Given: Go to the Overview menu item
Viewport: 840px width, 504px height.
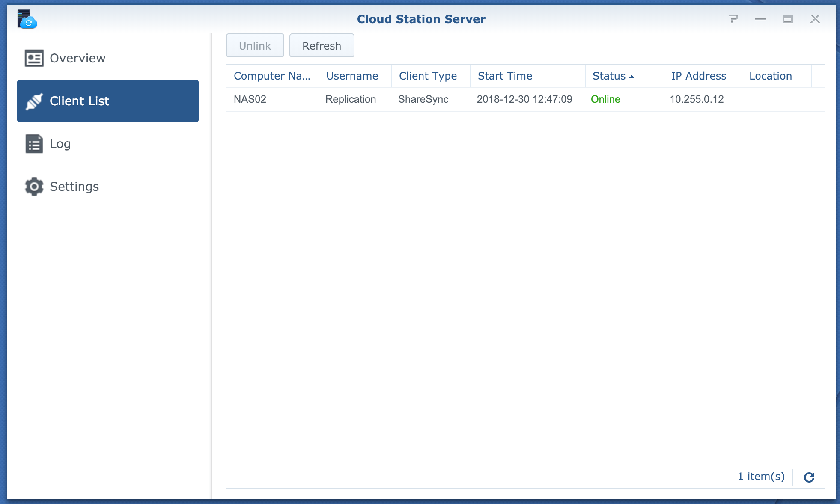Looking at the screenshot, I should coord(108,58).
